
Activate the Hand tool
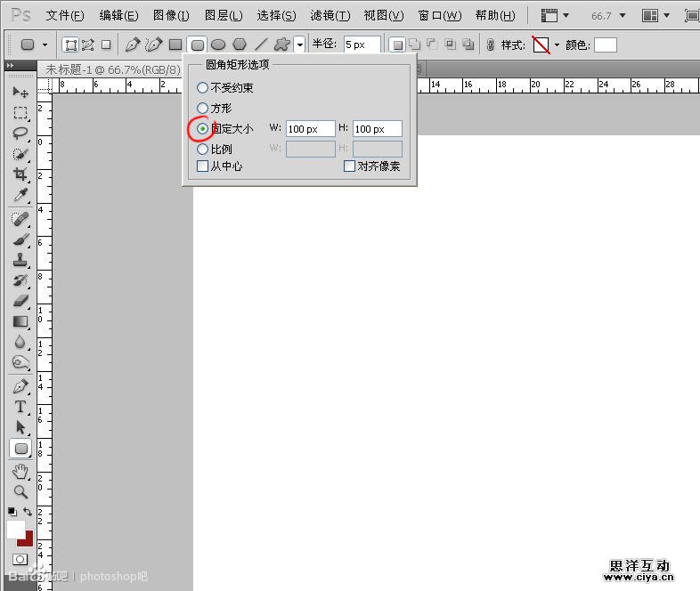pyautogui.click(x=20, y=470)
